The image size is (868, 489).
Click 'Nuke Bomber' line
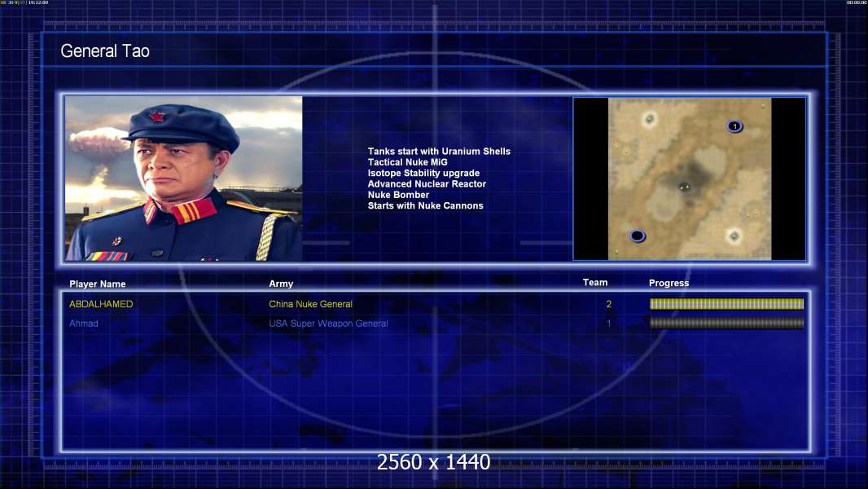tap(398, 195)
